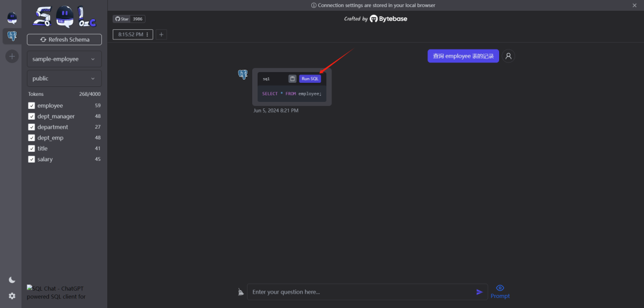The width and height of the screenshot is (644, 308).
Task: Click the sql language label
Action: pos(267,79)
